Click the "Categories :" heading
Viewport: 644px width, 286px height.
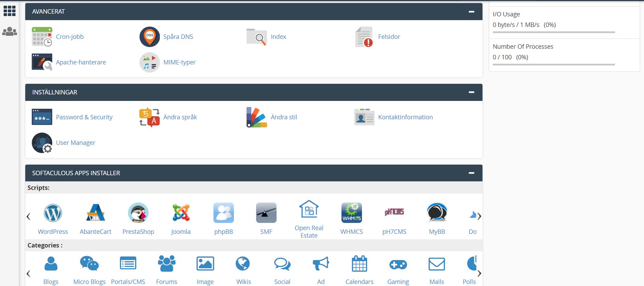[45, 245]
